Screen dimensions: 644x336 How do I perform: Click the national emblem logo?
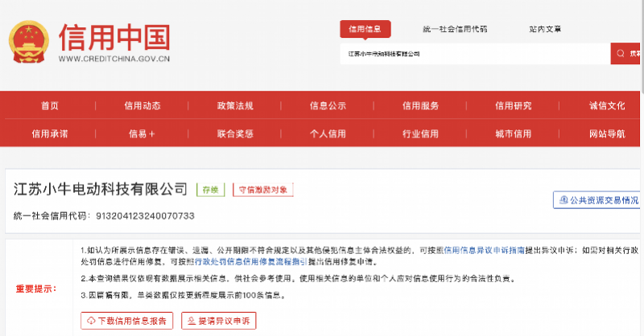point(29,42)
